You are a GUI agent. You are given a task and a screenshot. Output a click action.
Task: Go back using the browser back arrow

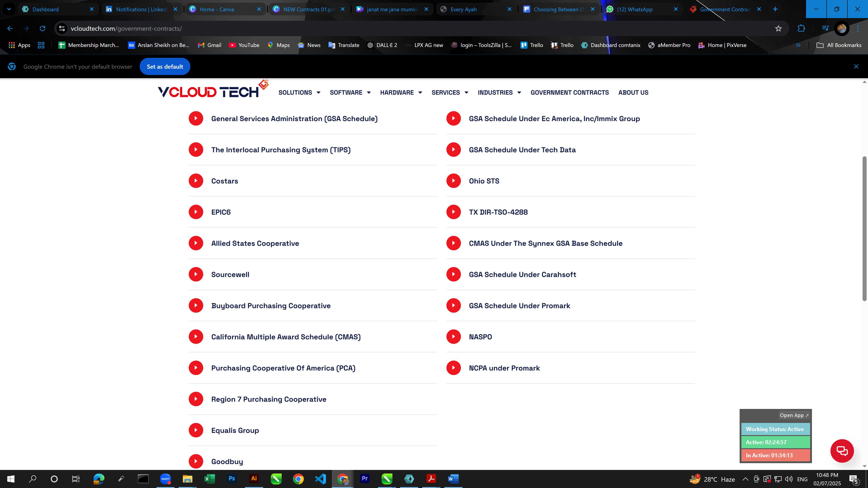(x=10, y=29)
